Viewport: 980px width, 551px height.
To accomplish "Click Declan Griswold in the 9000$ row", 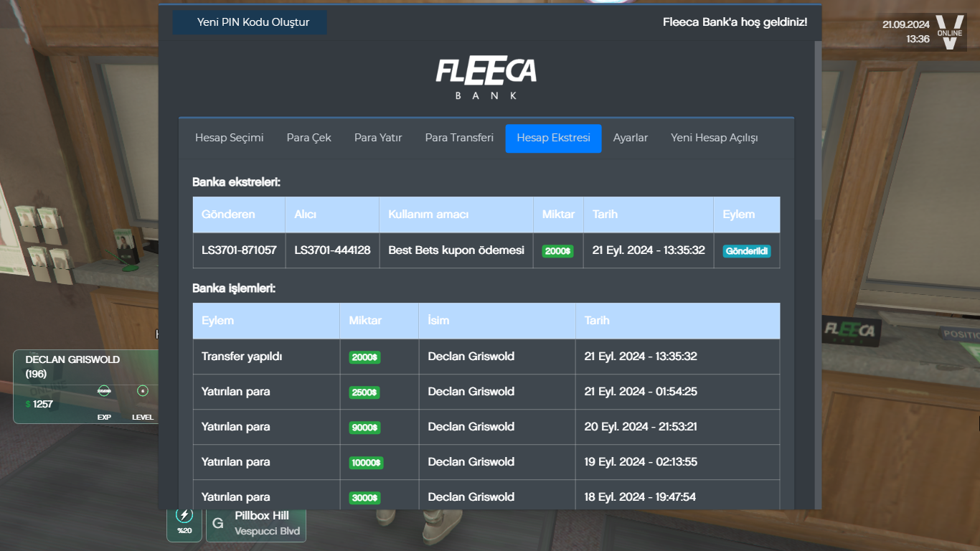I will tap(471, 427).
